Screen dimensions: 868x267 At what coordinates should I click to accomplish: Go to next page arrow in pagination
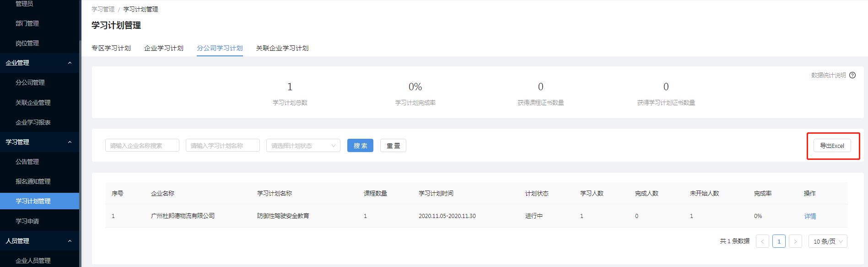(x=795, y=241)
